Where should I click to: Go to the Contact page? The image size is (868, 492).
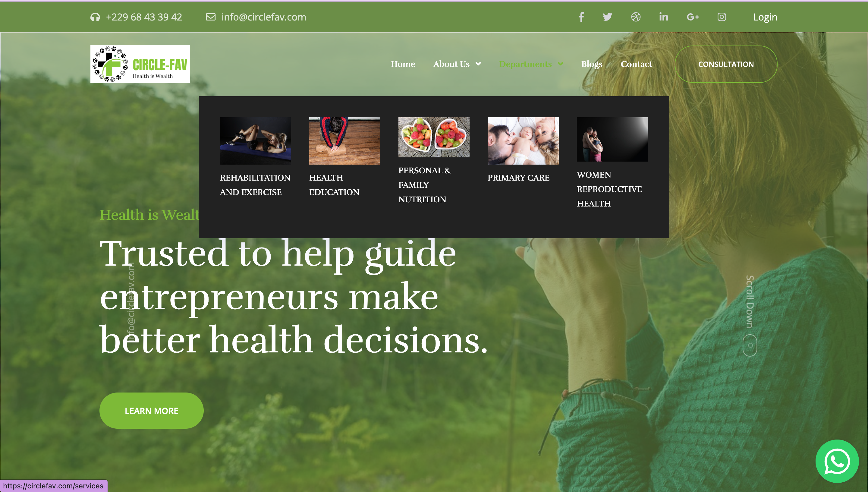click(636, 64)
